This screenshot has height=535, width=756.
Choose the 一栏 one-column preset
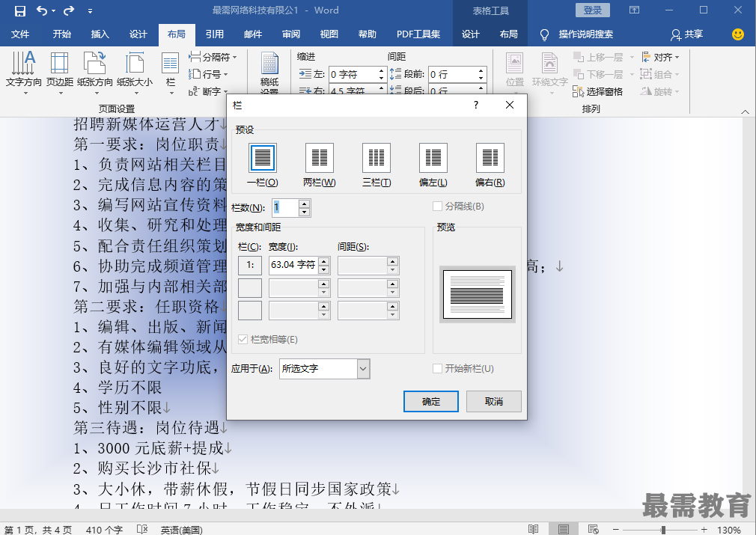pyautogui.click(x=262, y=165)
